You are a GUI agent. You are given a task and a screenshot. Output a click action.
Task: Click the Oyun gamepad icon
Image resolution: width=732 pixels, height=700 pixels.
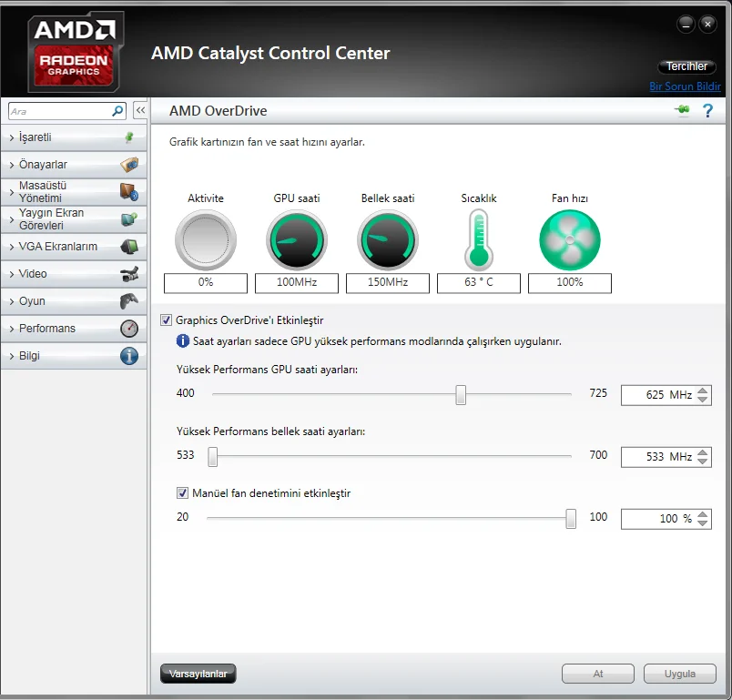click(x=129, y=301)
